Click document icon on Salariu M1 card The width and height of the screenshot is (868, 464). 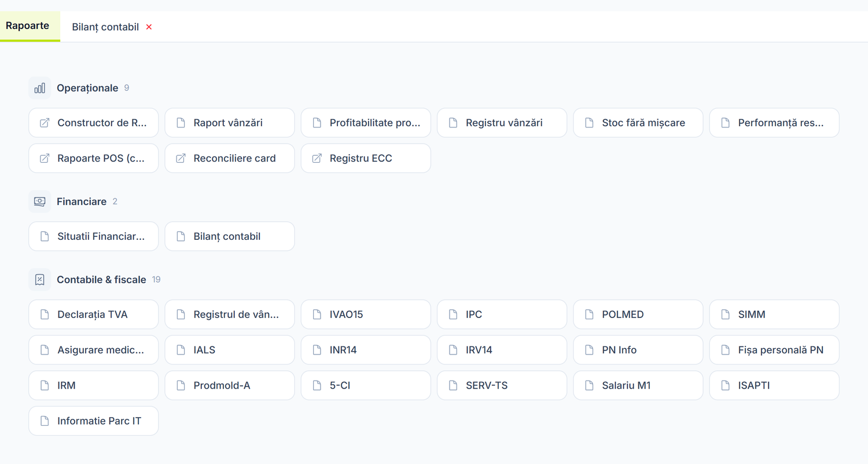[x=589, y=385]
